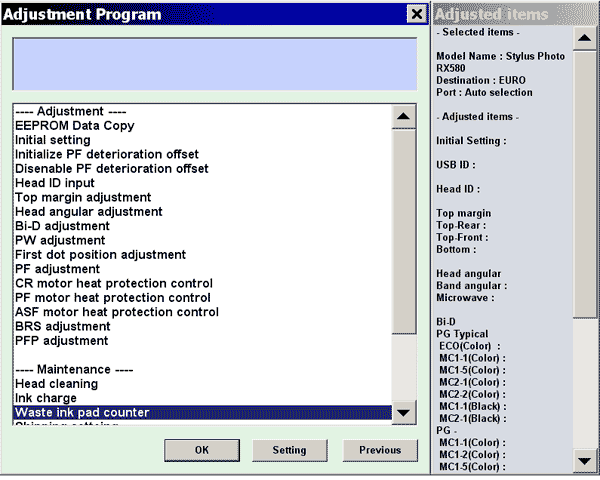Click the Band angular : entry

(472, 286)
